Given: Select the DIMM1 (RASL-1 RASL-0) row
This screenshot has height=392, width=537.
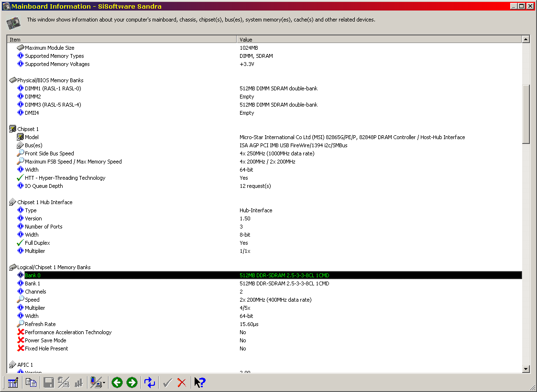Looking at the screenshot, I should coord(265,88).
